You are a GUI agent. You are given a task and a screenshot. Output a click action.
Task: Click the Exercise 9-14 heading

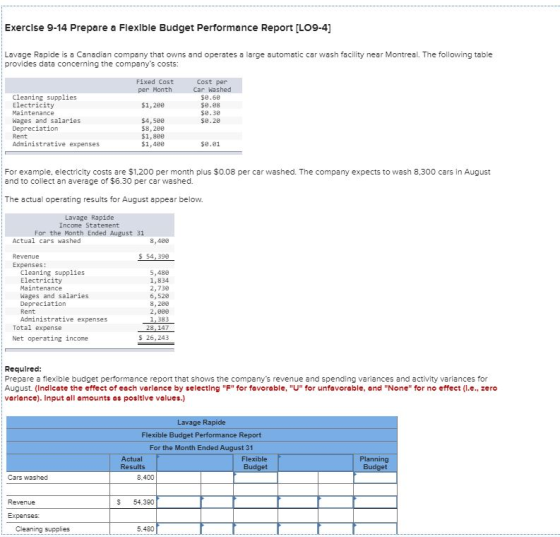(x=168, y=28)
